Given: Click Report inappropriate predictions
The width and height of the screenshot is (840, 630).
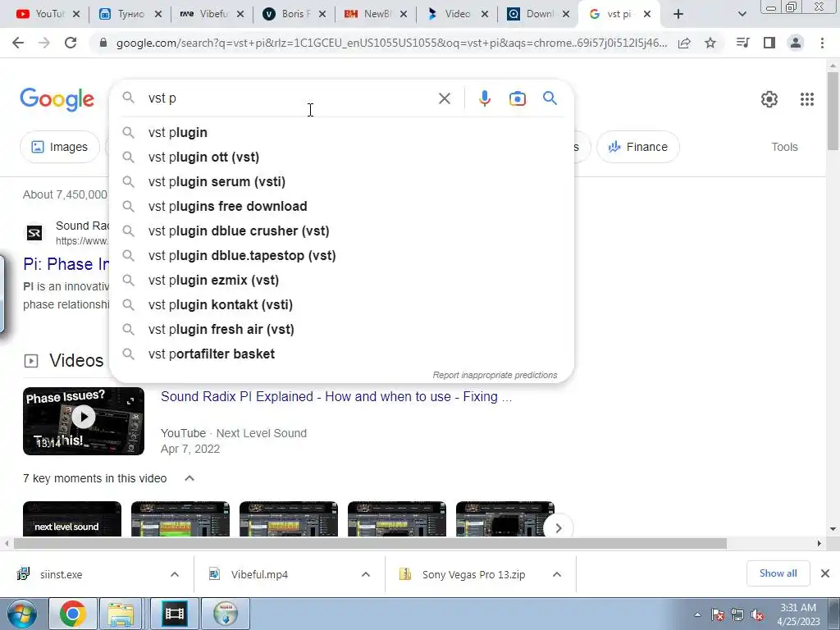Looking at the screenshot, I should click(x=495, y=375).
